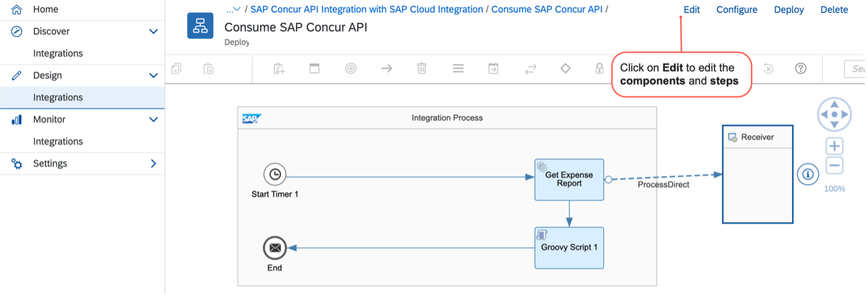Click the Integration Process title
Image resolution: width=868 pixels, height=297 pixels.
[447, 118]
